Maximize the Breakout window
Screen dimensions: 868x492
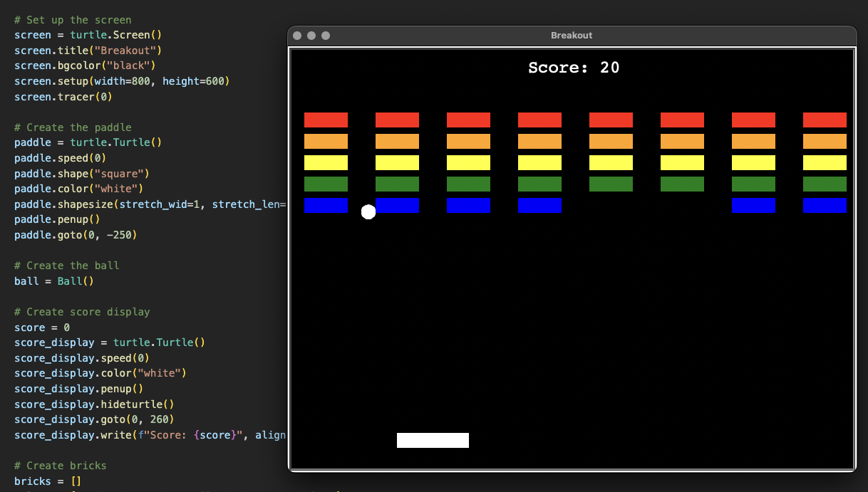(326, 36)
